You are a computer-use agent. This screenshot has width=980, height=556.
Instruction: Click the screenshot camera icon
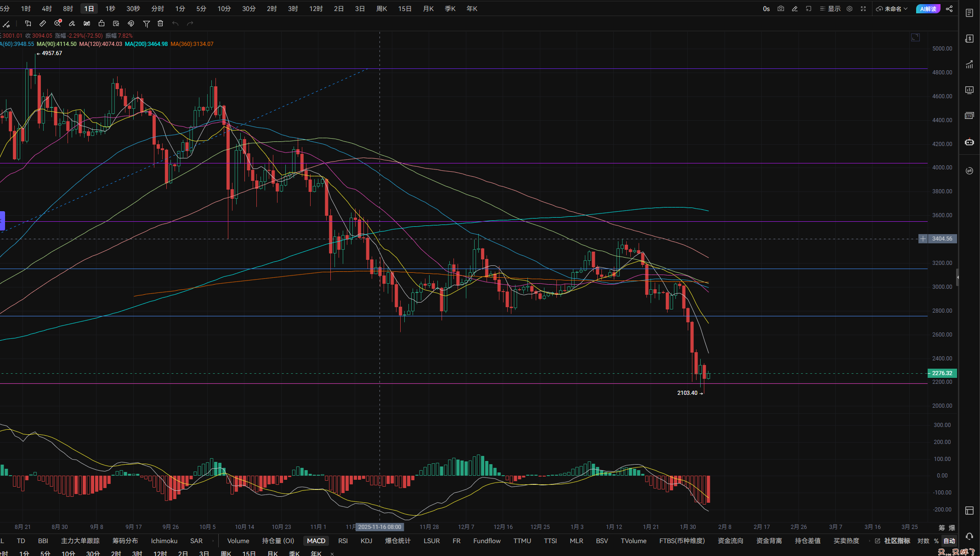pyautogui.click(x=781, y=9)
